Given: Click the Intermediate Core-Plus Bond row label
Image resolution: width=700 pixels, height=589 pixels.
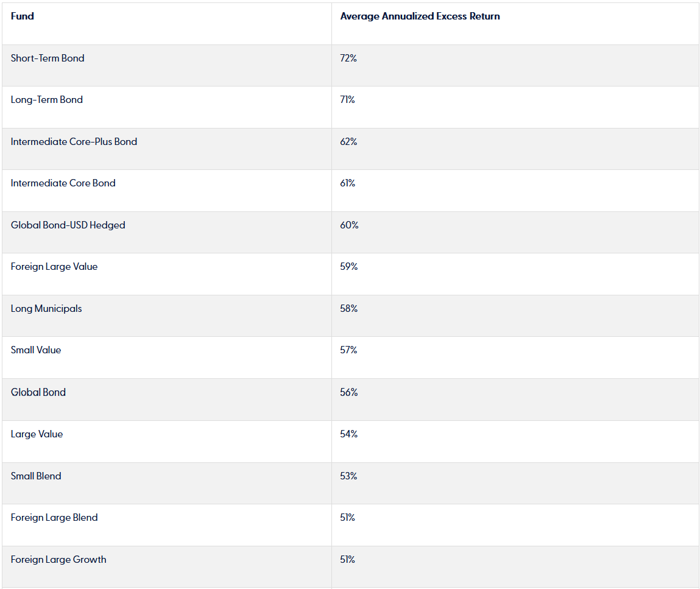Looking at the screenshot, I should [74, 142].
